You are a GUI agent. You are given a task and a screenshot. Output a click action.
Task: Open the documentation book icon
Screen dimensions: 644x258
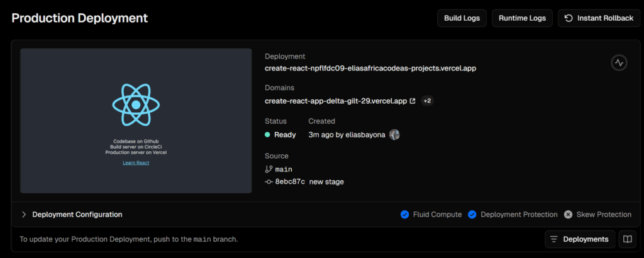(627, 239)
